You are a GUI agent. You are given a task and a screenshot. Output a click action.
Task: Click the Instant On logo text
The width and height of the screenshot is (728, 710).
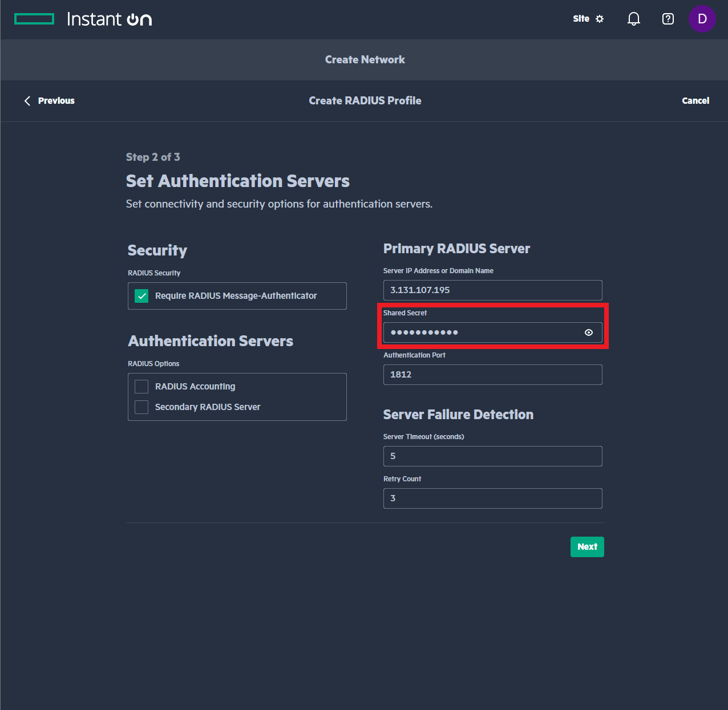(x=110, y=19)
